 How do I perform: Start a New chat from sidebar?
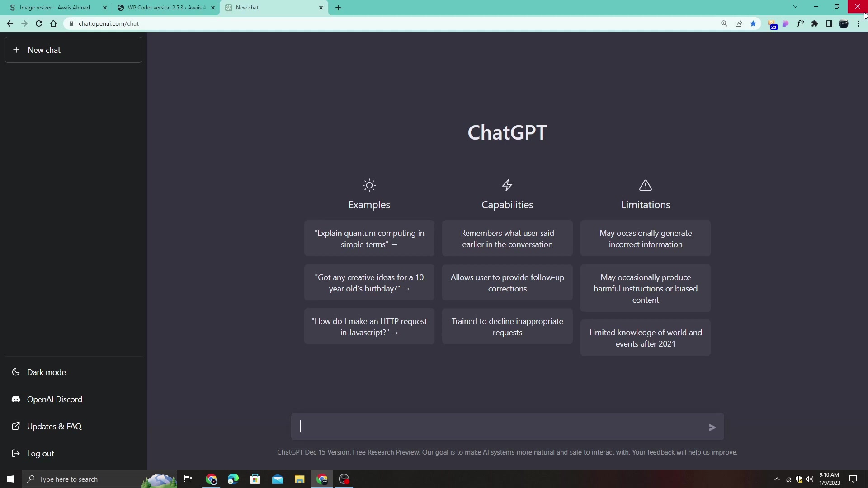73,50
